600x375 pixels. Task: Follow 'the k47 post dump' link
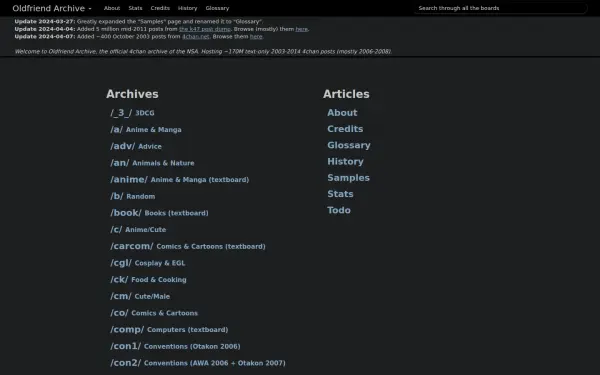pyautogui.click(x=205, y=29)
